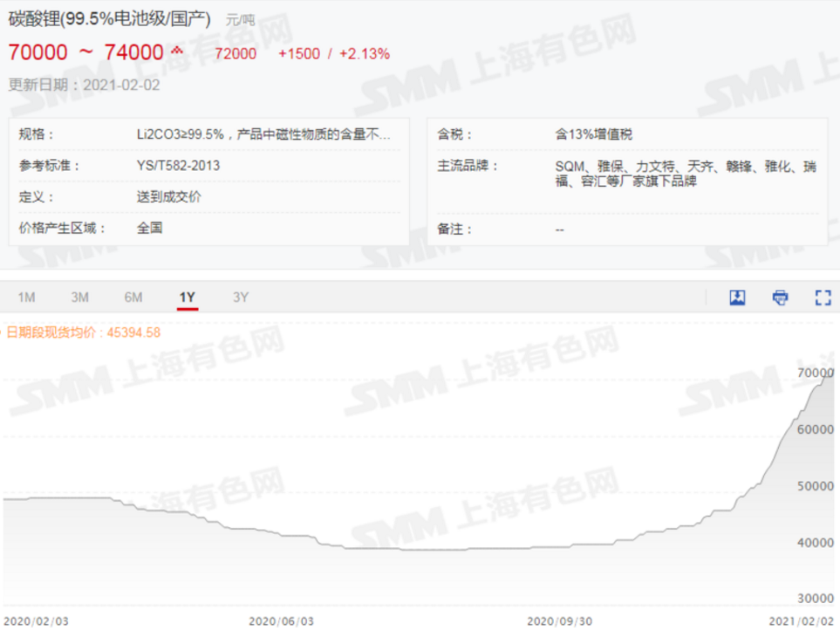Viewport: 840px width, 638px height.
Task: Click the product title 碳酸锂(99.5%电池级/国产)
Action: (x=109, y=19)
